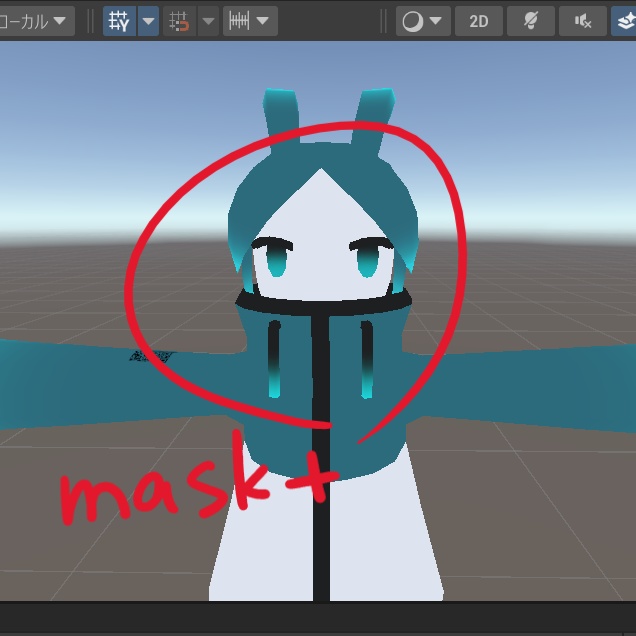Toggle scene audio mute icon
Image resolution: width=636 pixels, height=636 pixels.
coord(583,21)
